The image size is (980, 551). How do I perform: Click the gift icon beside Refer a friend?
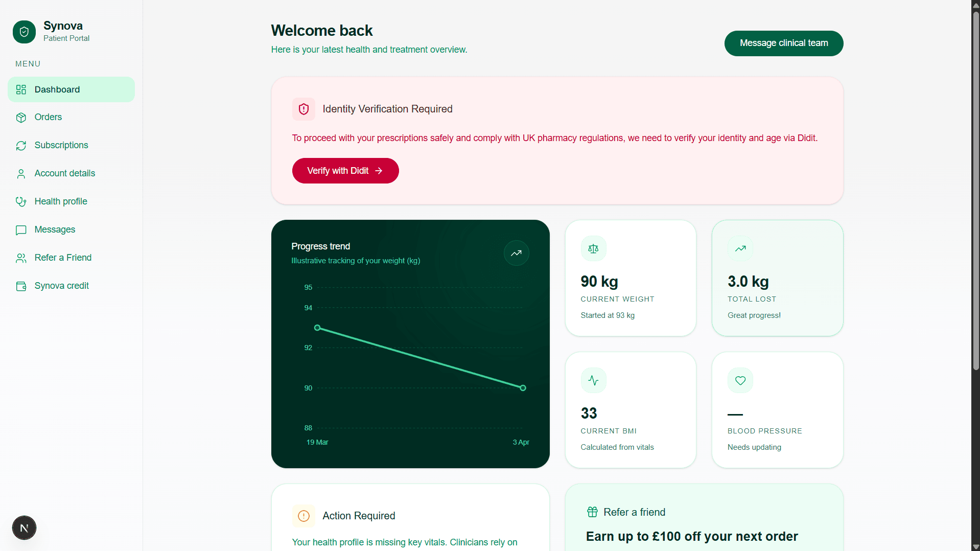592,512
